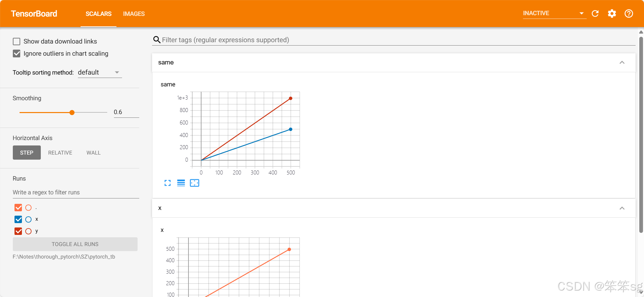This screenshot has height=297, width=644.
Task: Click the TensorBoard logo title
Action: pos(34,14)
